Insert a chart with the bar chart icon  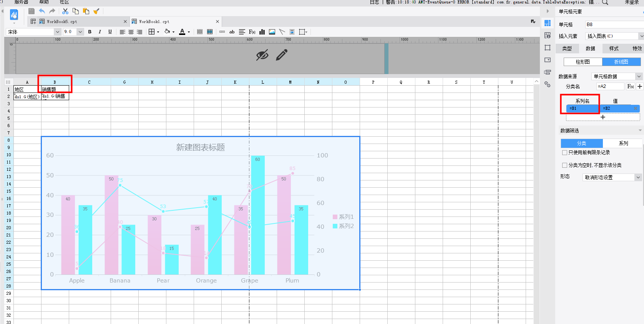262,32
